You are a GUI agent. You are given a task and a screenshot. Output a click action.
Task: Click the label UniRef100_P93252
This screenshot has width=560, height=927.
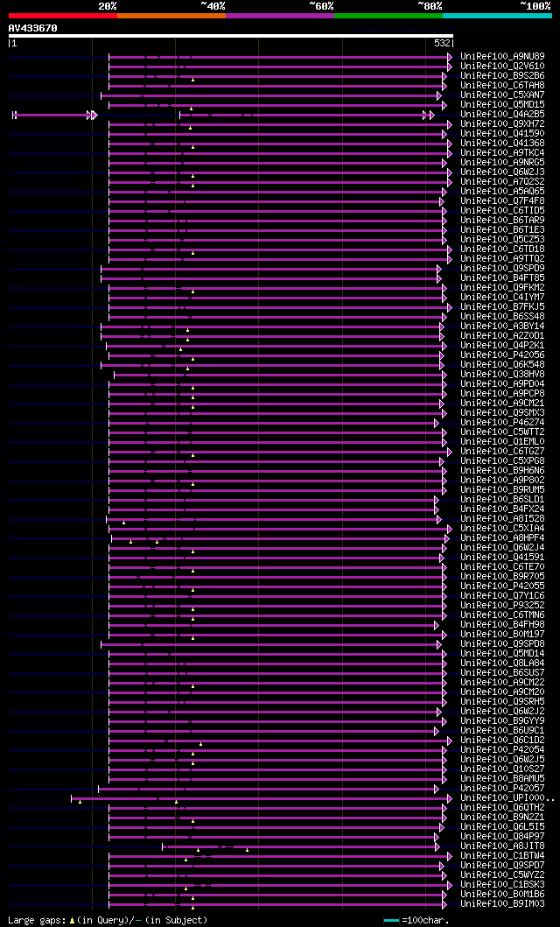(503, 606)
